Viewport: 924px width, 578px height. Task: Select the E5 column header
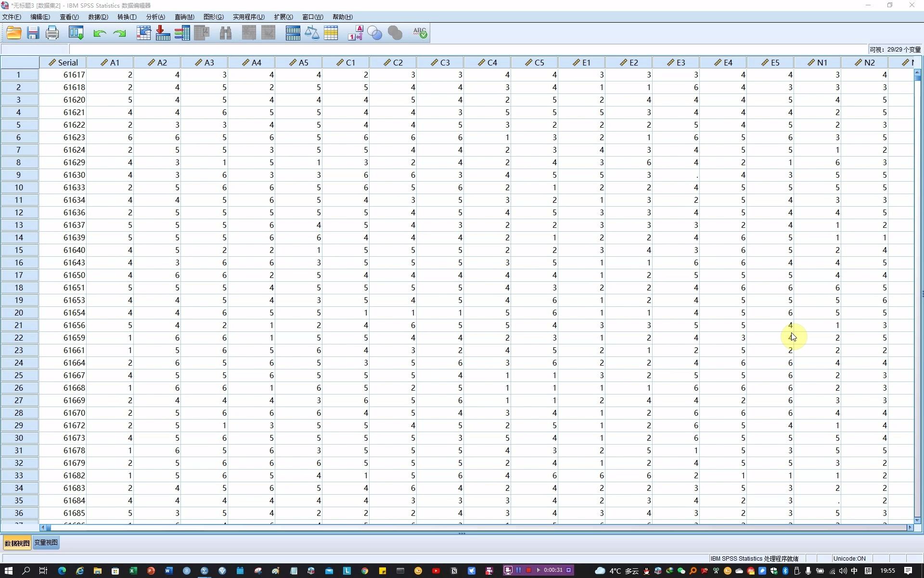(x=770, y=63)
